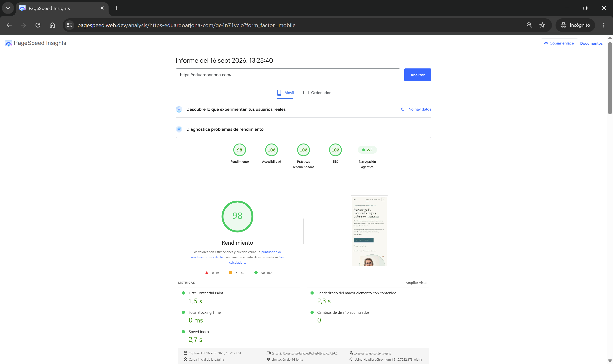Open a new tab with the plus icon
This screenshot has height=364, width=613.
pyautogui.click(x=117, y=8)
